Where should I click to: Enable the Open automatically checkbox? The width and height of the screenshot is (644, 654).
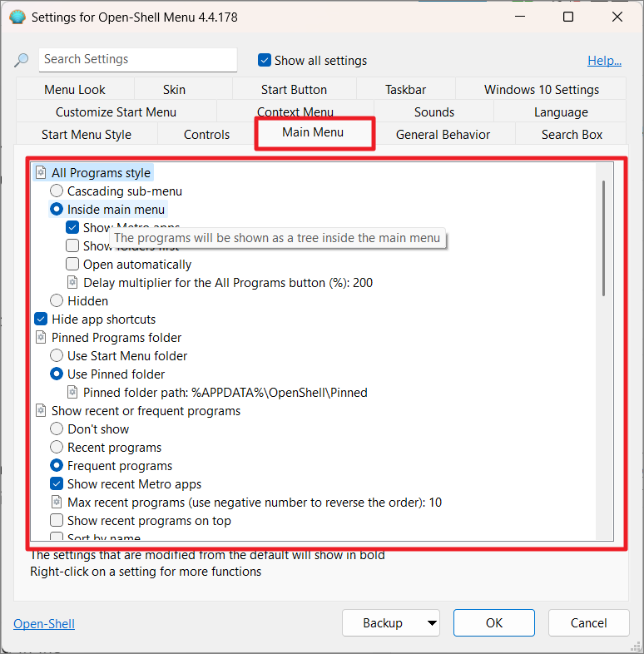[72, 264]
